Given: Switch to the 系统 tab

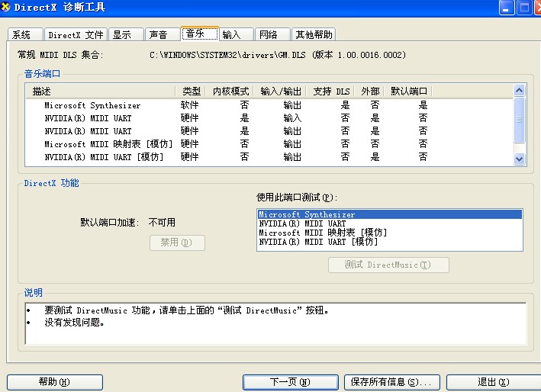Looking at the screenshot, I should (x=25, y=34).
